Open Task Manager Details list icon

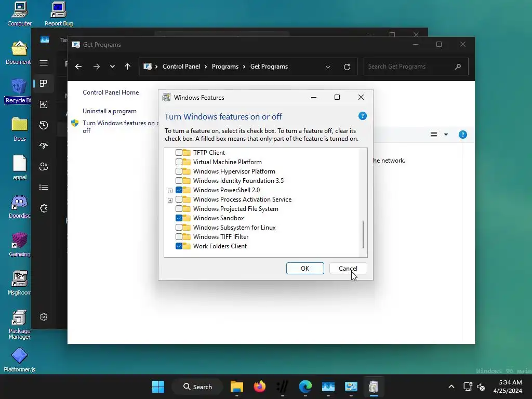pyautogui.click(x=44, y=187)
